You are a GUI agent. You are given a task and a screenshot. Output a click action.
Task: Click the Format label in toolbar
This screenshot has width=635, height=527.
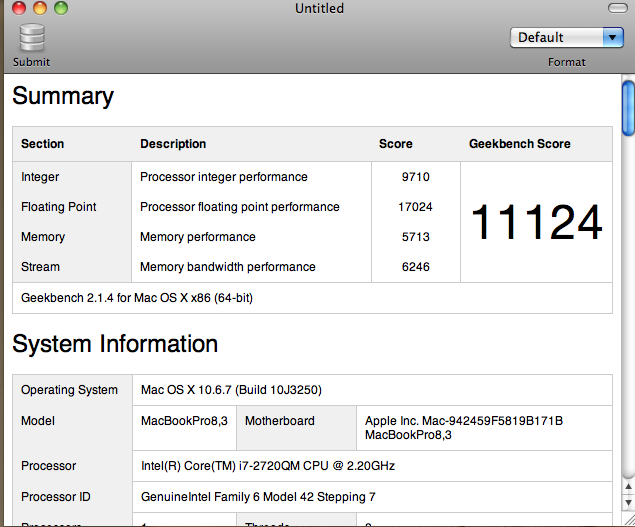point(567,62)
